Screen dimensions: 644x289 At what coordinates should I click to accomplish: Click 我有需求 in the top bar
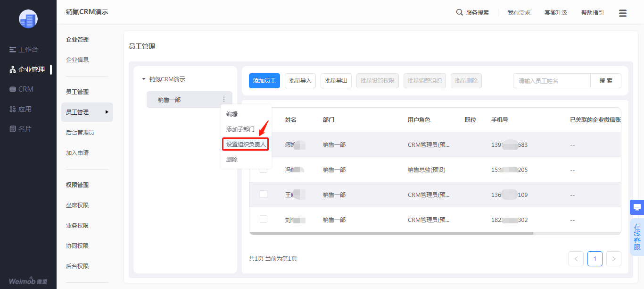point(519,13)
